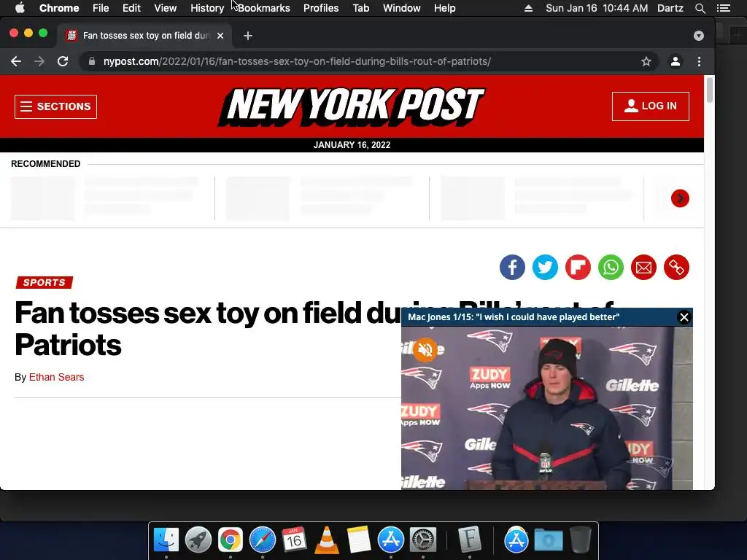
Task: Bookmark this page with star icon
Action: pos(646,61)
